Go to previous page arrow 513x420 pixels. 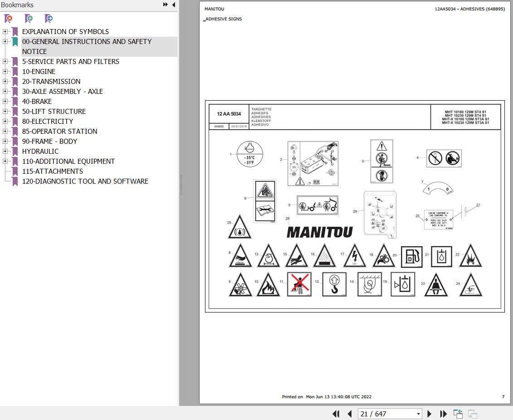pyautogui.click(x=349, y=414)
